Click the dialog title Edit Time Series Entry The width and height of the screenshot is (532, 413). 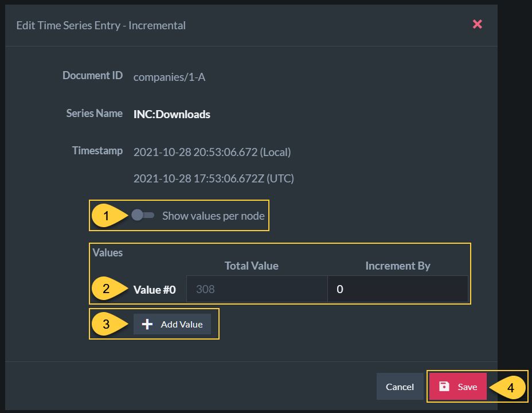point(101,25)
